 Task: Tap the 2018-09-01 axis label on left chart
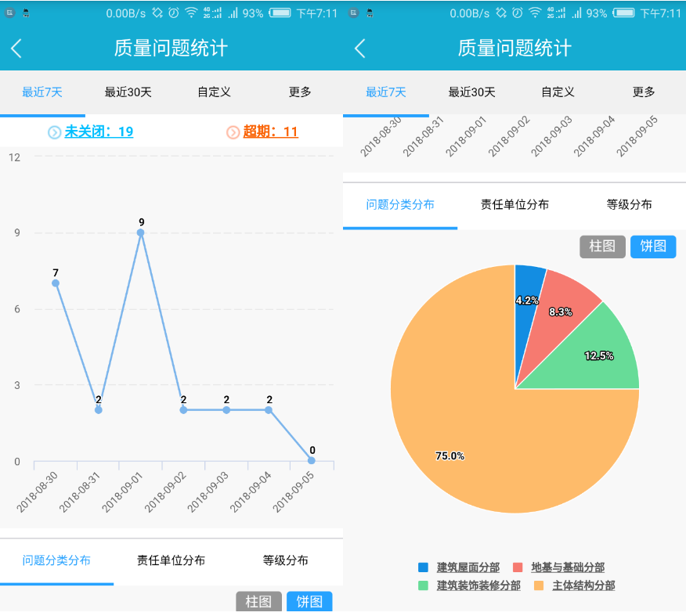point(122,492)
